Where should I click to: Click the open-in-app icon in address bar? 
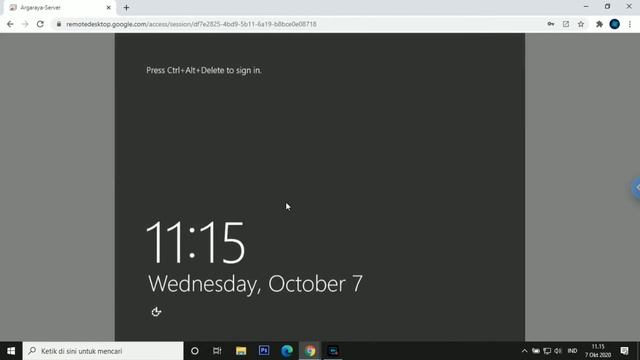pyautogui.click(x=566, y=24)
